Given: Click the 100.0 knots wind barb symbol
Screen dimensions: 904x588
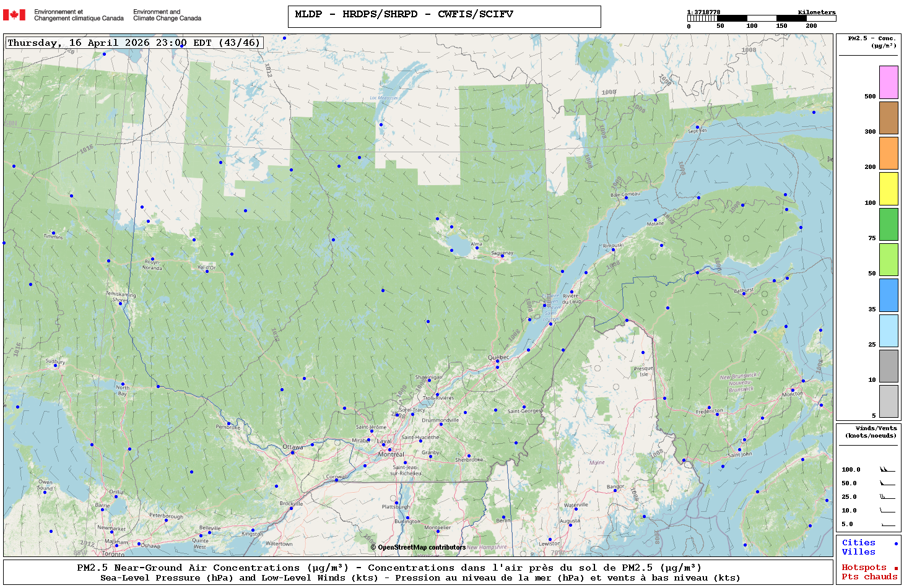Looking at the screenshot, I should click(x=887, y=470).
